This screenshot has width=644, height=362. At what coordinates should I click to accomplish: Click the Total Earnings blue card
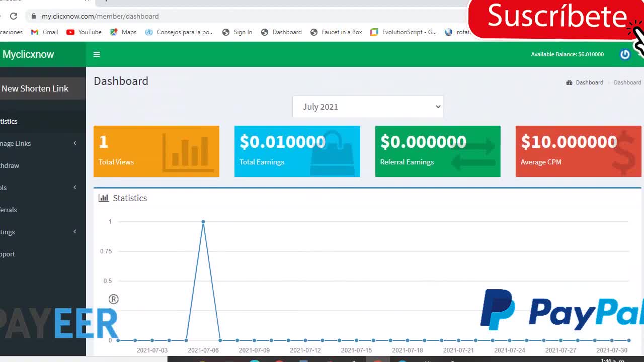point(297,151)
